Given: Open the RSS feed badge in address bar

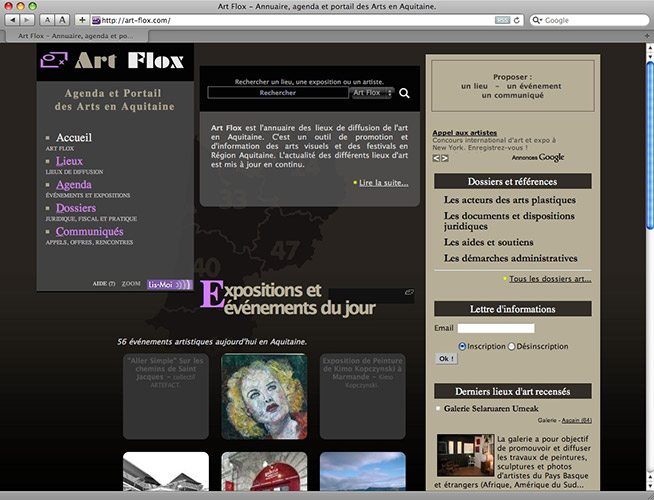Looking at the screenshot, I should [x=502, y=20].
